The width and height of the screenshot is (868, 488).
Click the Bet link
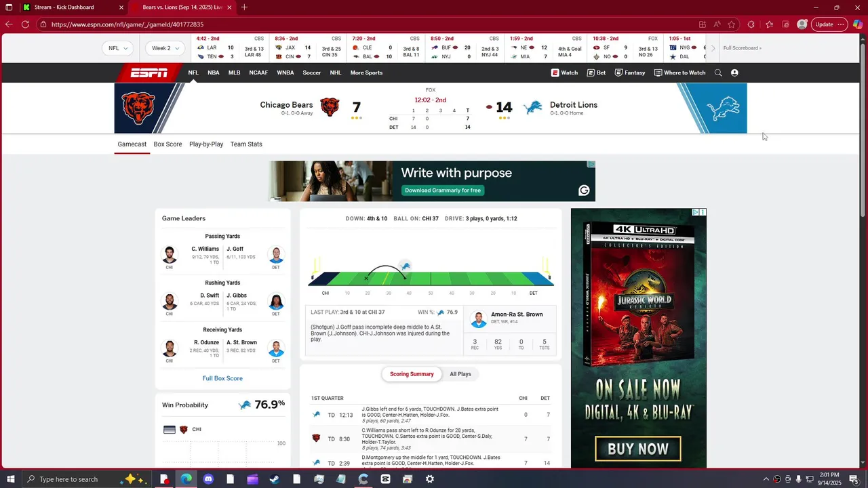coord(596,73)
